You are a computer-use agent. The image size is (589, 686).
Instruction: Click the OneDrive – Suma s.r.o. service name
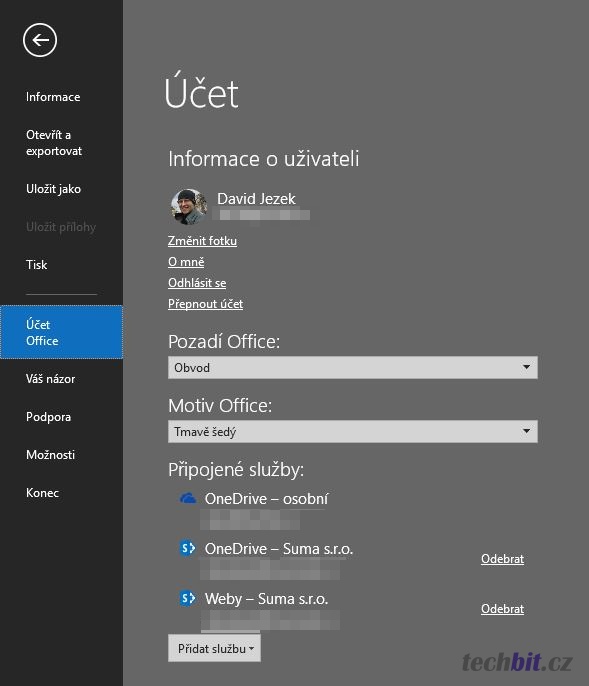(279, 549)
